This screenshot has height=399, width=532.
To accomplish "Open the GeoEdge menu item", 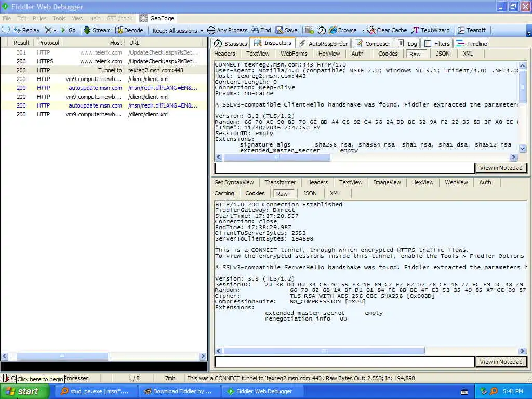I will click(157, 18).
